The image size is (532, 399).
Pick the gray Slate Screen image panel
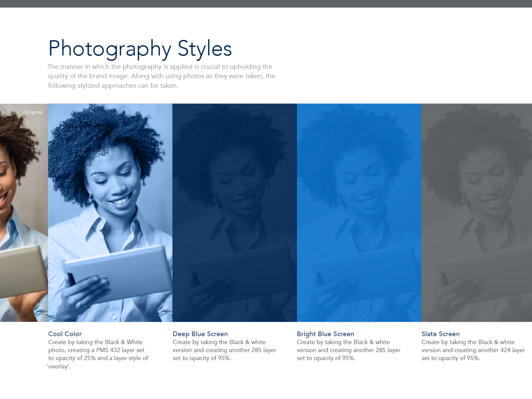tap(476, 213)
